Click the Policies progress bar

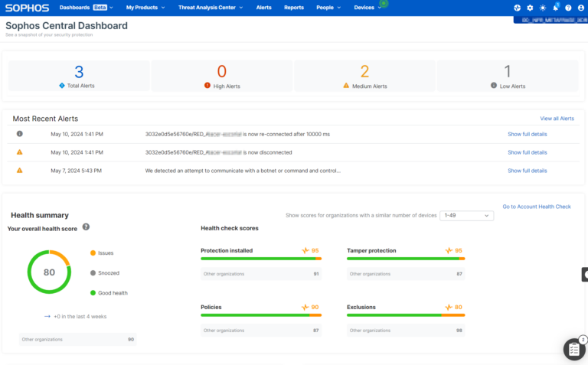tap(261, 315)
